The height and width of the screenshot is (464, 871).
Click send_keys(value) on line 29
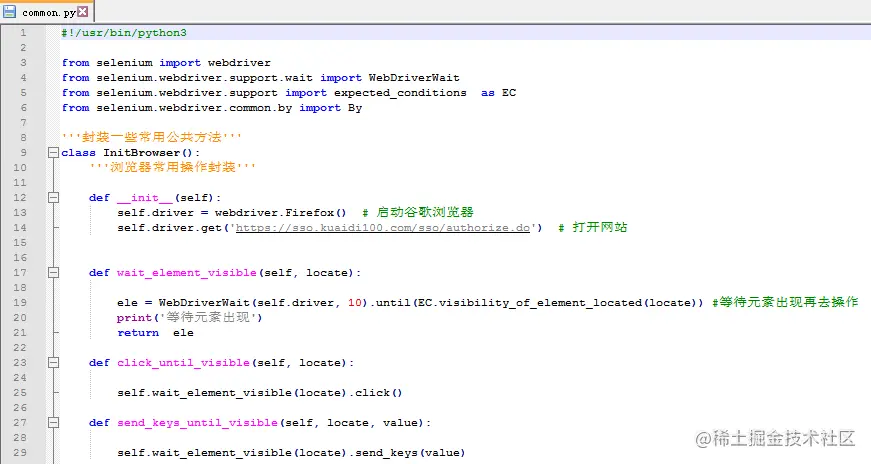pyautogui.click(x=411, y=452)
